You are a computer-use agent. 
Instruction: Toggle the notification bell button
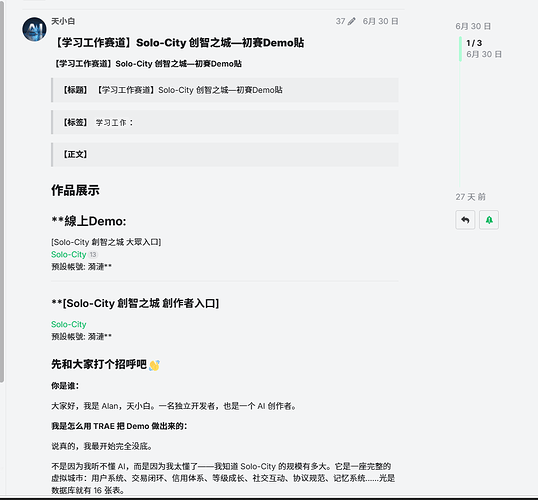pyautogui.click(x=489, y=220)
